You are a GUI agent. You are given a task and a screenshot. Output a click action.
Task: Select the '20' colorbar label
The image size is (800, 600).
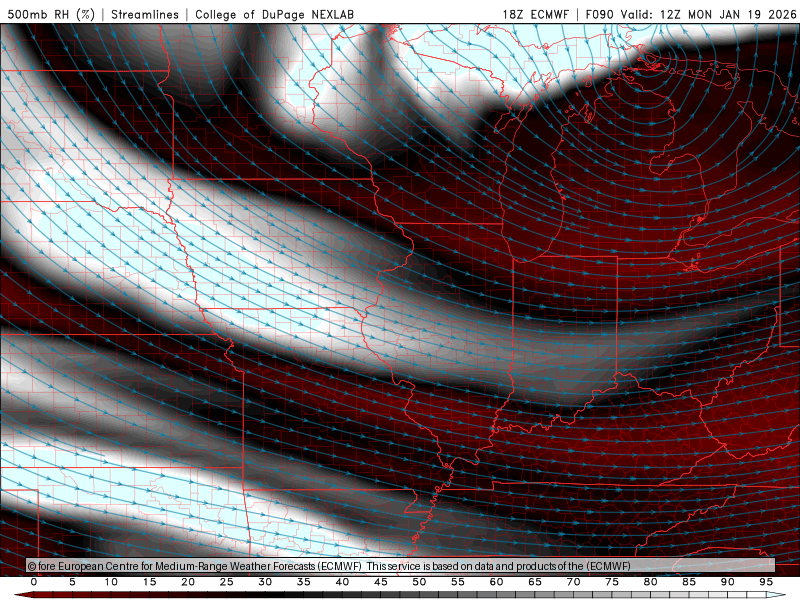point(188,582)
